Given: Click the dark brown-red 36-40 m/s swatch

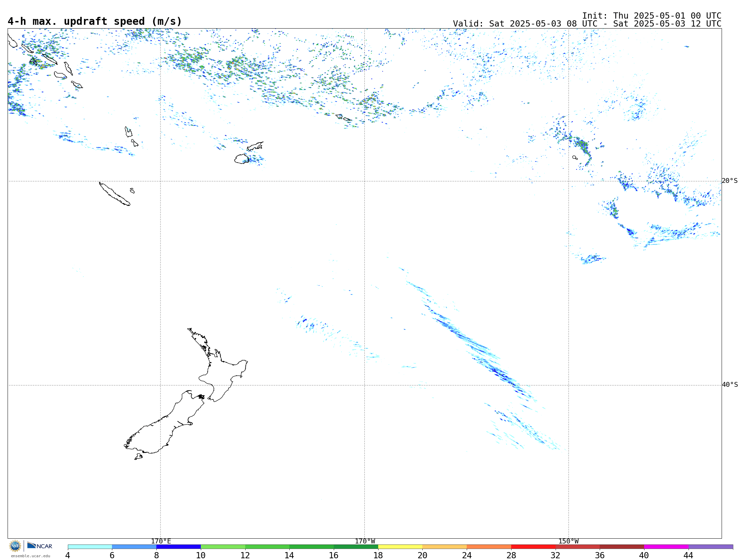Looking at the screenshot, I should (x=622, y=547).
